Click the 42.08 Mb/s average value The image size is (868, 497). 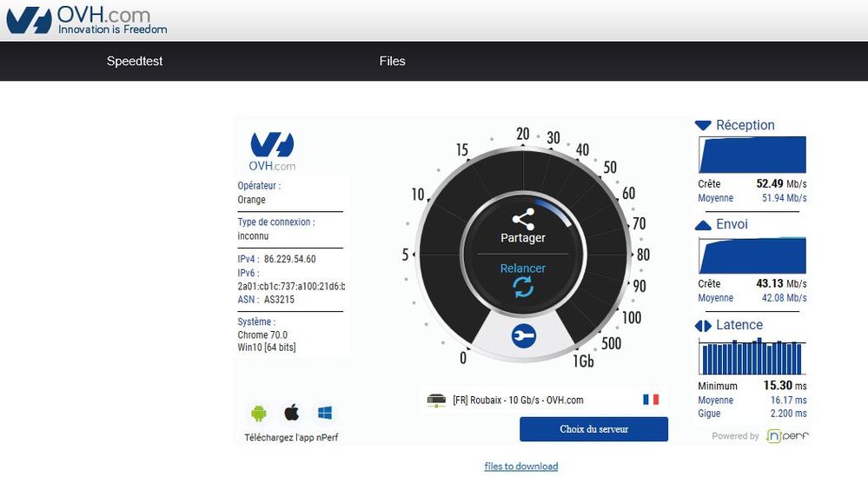click(784, 298)
